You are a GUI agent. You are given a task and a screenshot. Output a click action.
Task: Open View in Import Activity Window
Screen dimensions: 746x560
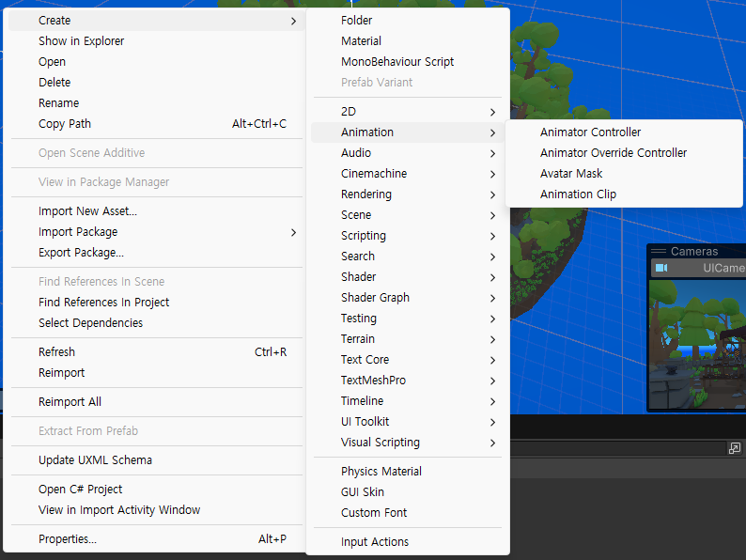click(x=156, y=510)
